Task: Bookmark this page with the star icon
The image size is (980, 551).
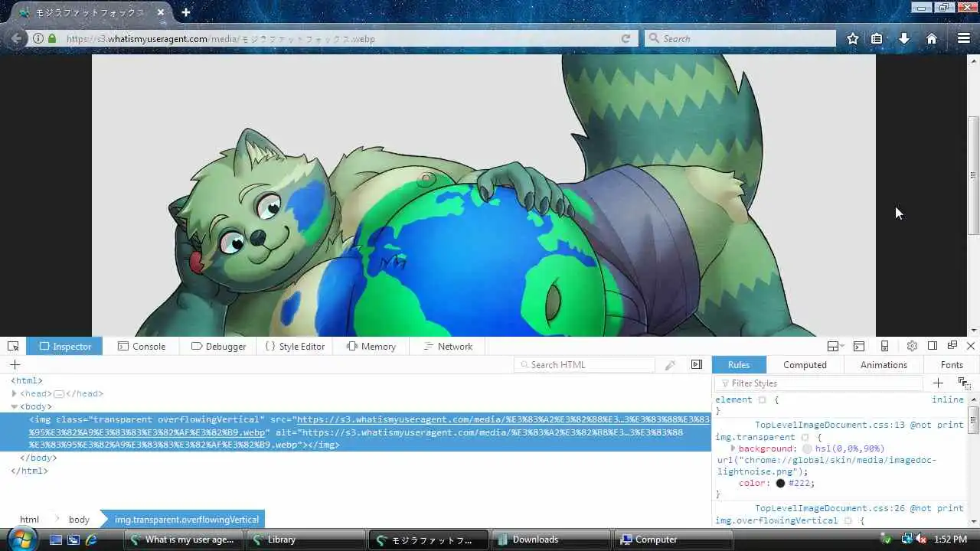Action: (x=852, y=38)
